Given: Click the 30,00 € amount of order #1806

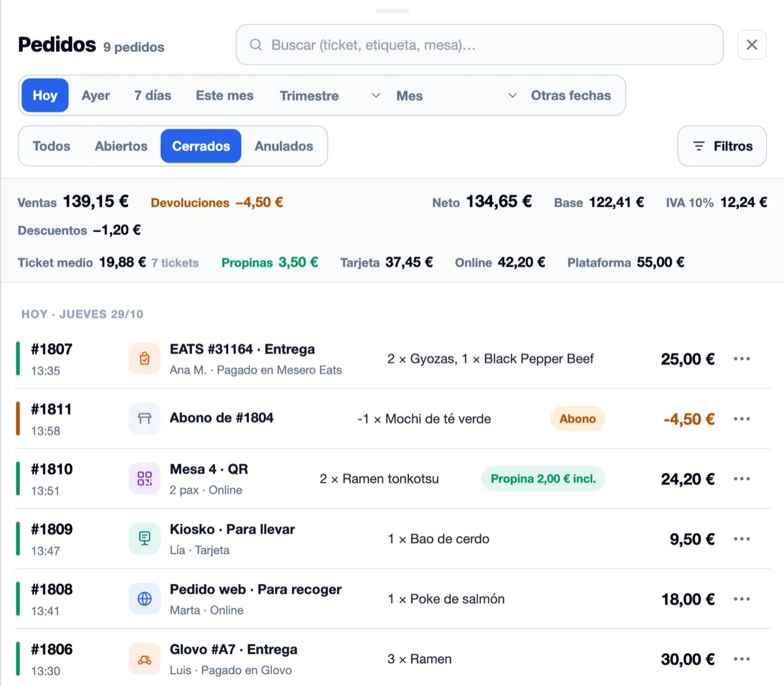Looking at the screenshot, I should coord(688,659).
